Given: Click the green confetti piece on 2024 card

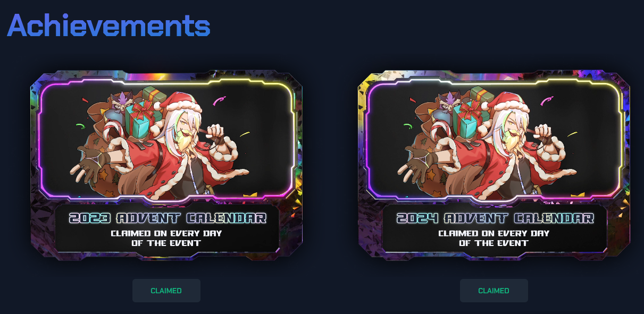Looking at the screenshot, I should (407, 126).
